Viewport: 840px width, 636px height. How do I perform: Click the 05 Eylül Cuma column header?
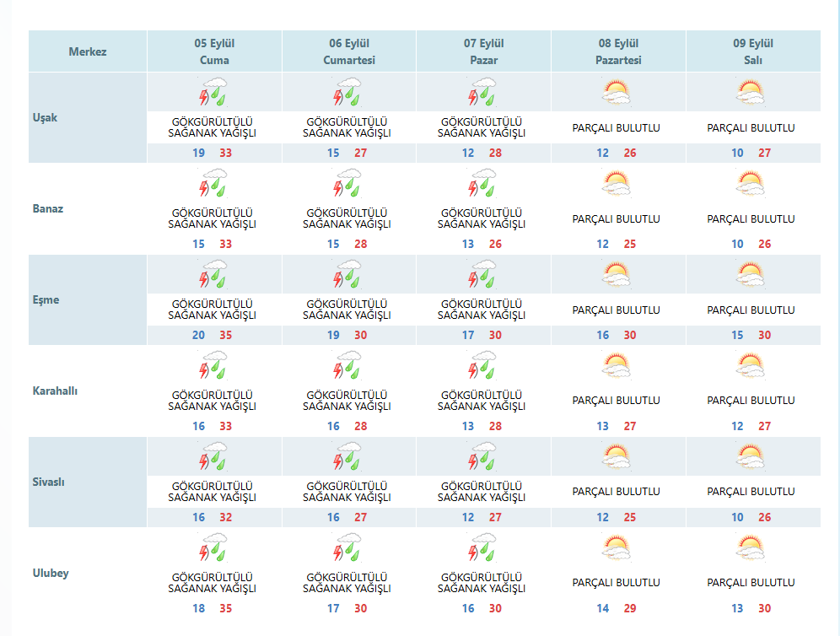click(x=214, y=51)
